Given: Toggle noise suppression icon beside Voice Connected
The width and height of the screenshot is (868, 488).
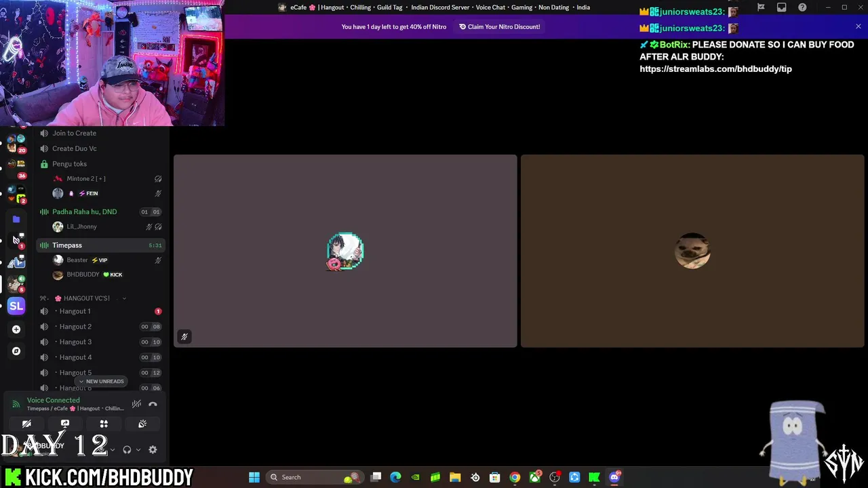Looking at the screenshot, I should [136, 404].
